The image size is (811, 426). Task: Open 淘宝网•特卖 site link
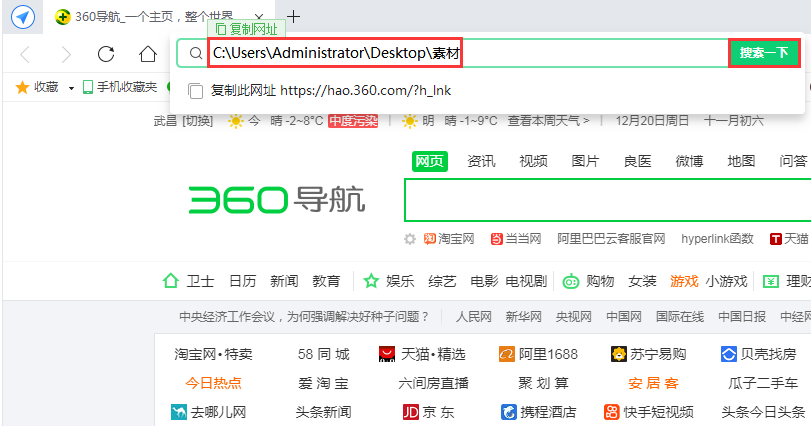(x=213, y=354)
